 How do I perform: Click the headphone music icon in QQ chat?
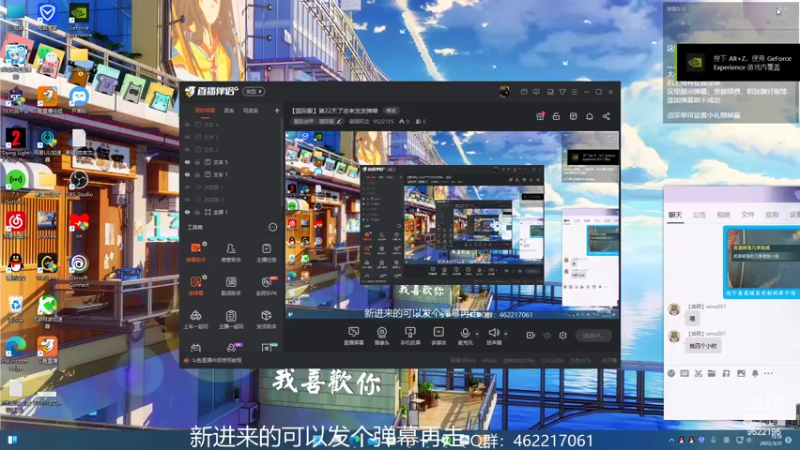(726, 373)
